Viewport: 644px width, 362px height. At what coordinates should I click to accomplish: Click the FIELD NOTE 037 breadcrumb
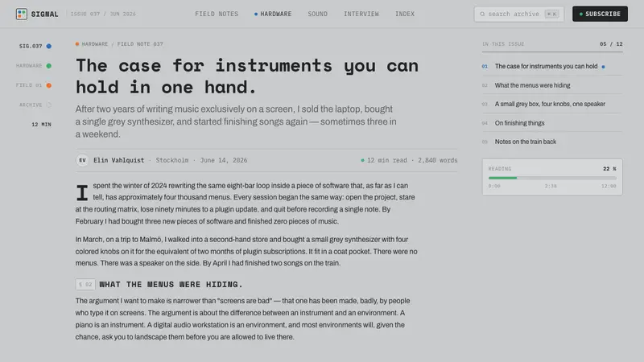140,44
